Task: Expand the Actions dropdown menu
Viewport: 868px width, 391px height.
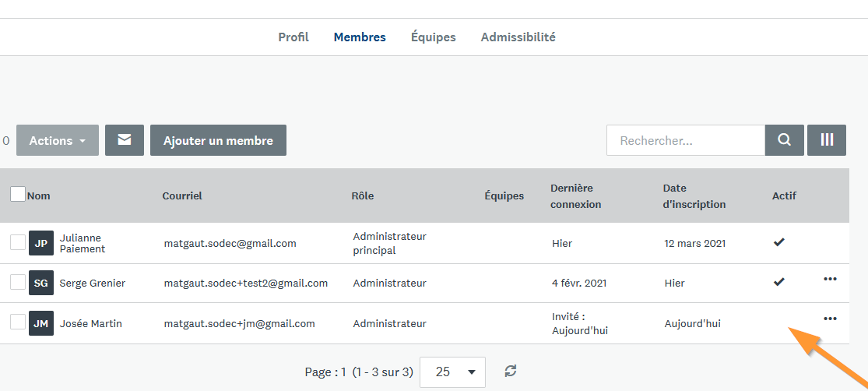Action: [x=58, y=140]
